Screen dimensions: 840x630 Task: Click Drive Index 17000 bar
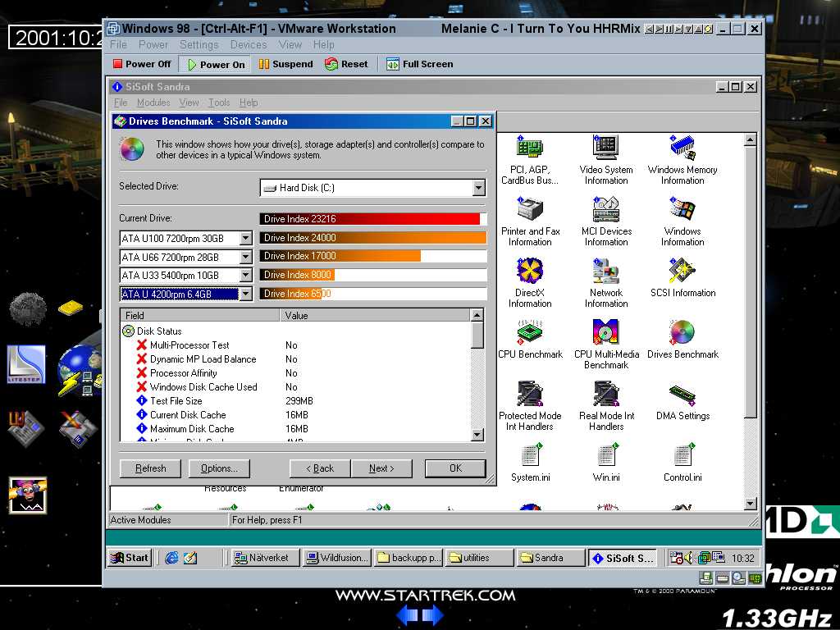373,256
